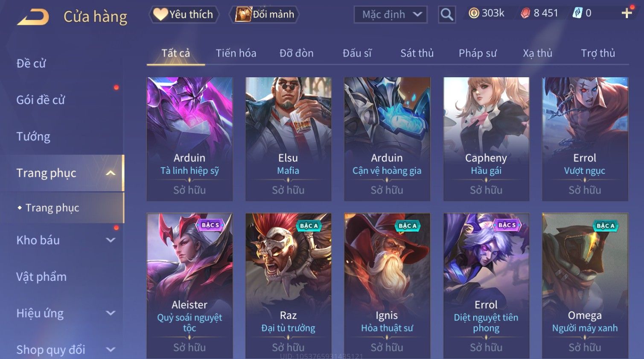Select the Elsu Mafia skin card

[x=288, y=139]
